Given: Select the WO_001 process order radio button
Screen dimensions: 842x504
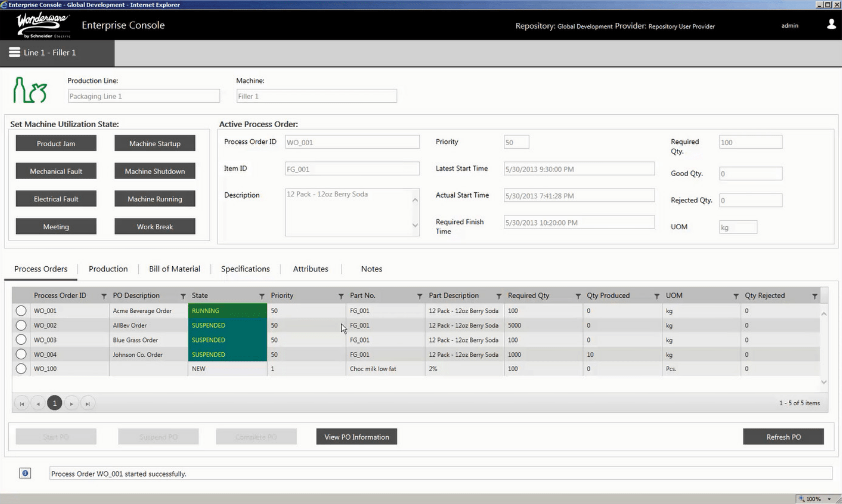Looking at the screenshot, I should pyautogui.click(x=21, y=311).
